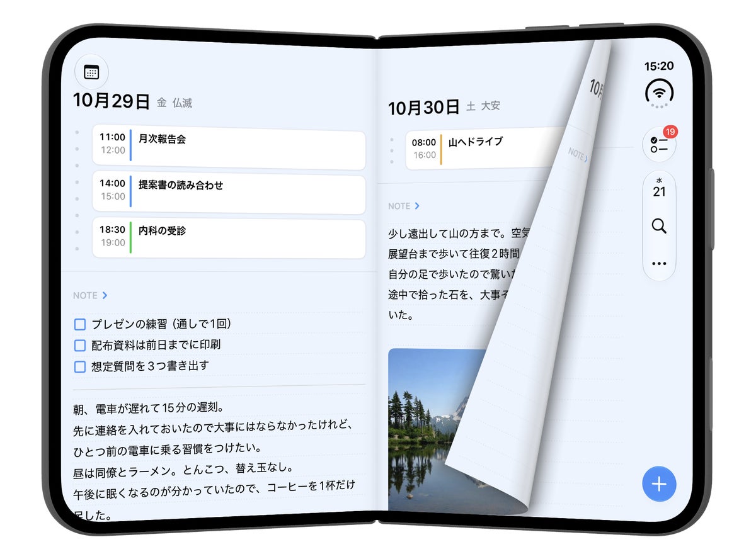Image resolution: width=756 pixels, height=559 pixels.
Task: Tap the 08:00 start time
Action: click(424, 142)
